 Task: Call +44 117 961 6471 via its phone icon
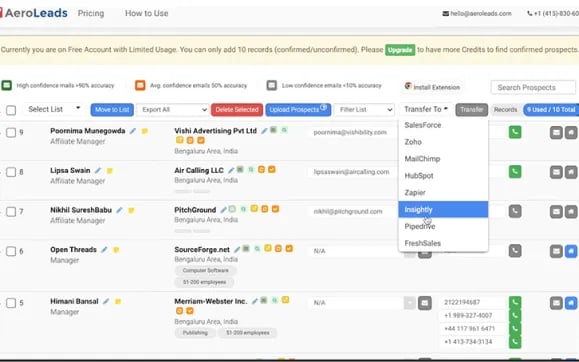[515, 328]
